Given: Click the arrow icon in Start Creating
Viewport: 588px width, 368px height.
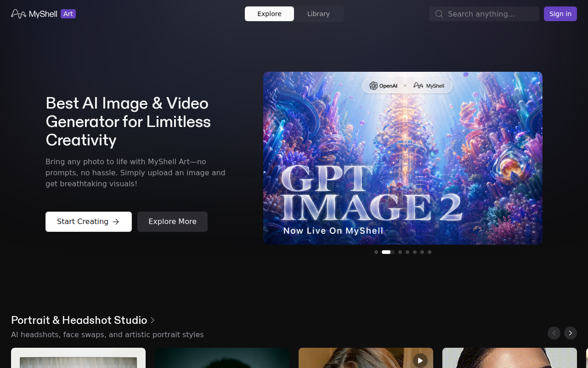Looking at the screenshot, I should click(x=116, y=222).
